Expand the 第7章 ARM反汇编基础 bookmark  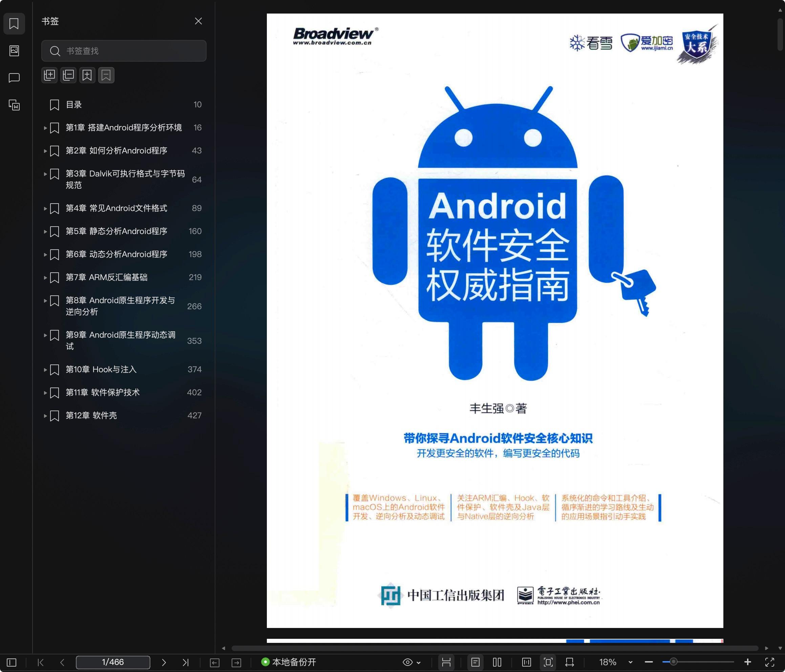tap(45, 278)
